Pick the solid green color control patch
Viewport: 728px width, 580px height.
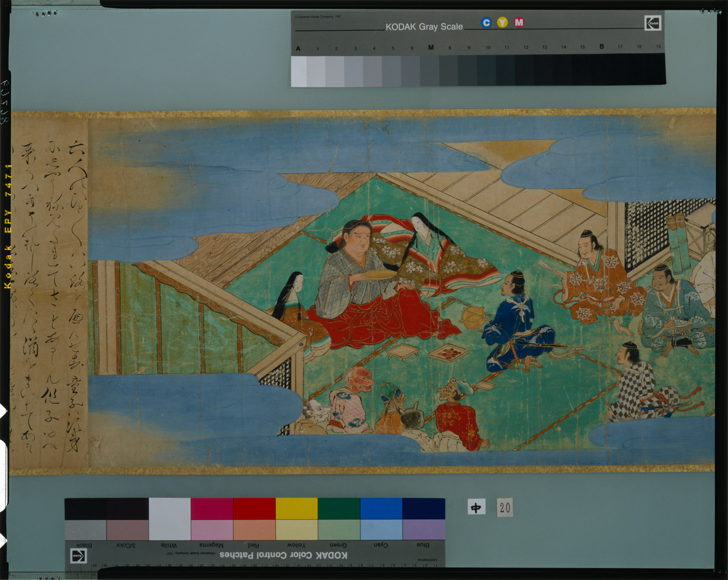(339, 509)
